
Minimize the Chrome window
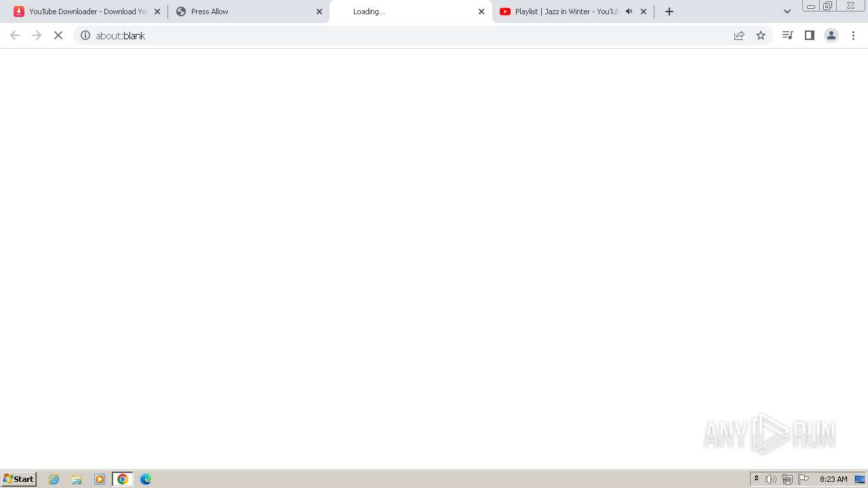click(x=810, y=5)
